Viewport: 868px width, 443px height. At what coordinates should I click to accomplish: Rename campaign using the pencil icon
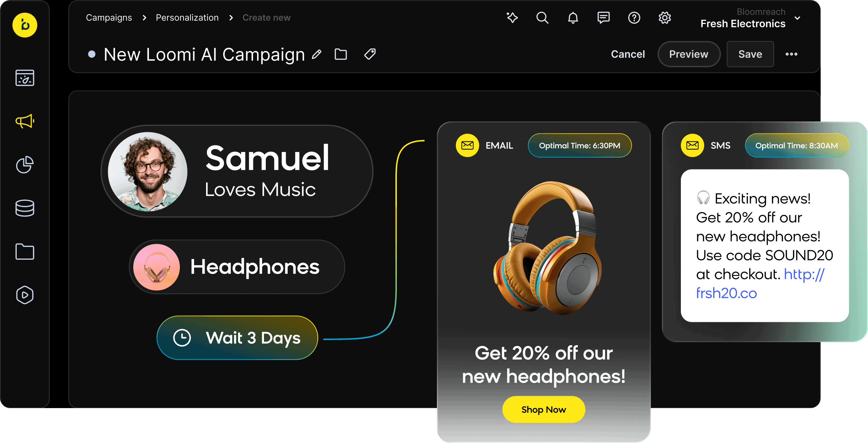click(317, 55)
